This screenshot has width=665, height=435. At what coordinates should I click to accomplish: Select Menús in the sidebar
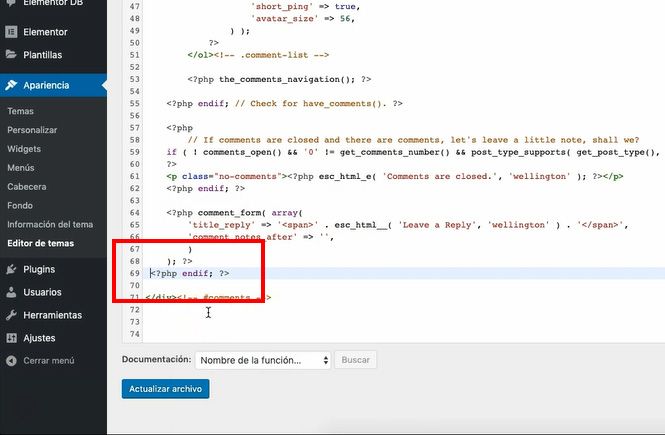pyautogui.click(x=21, y=168)
